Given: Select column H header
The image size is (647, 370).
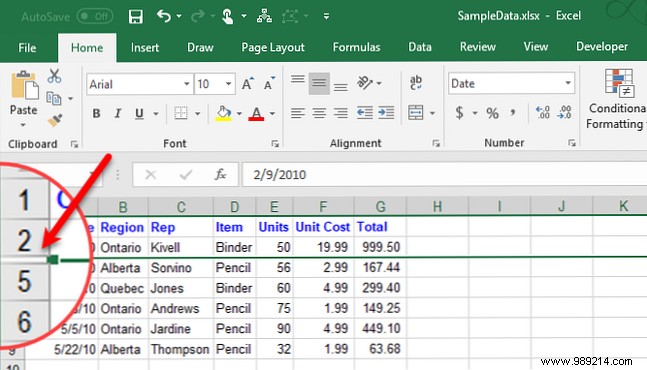Looking at the screenshot, I should pos(437,206).
